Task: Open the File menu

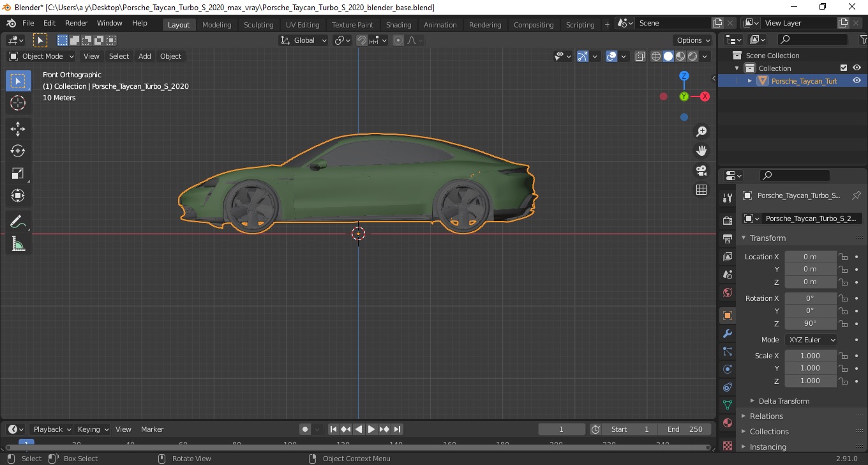Action: 28,23
